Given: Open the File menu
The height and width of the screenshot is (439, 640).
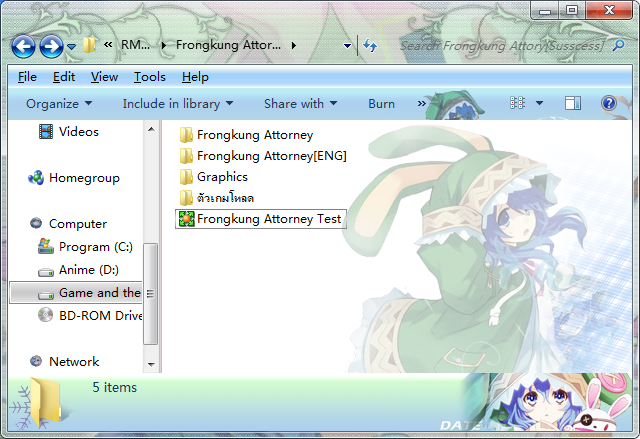Looking at the screenshot, I should 27,77.
